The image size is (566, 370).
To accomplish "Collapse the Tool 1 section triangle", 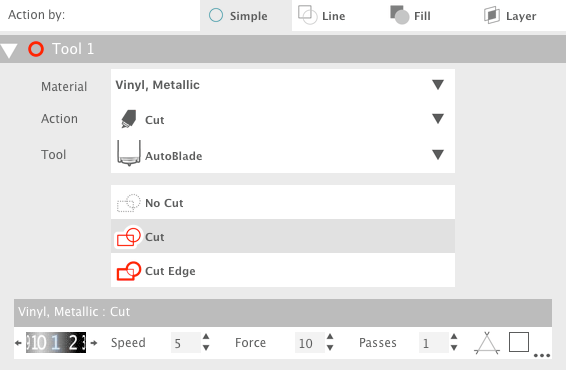I will pyautogui.click(x=9, y=50).
